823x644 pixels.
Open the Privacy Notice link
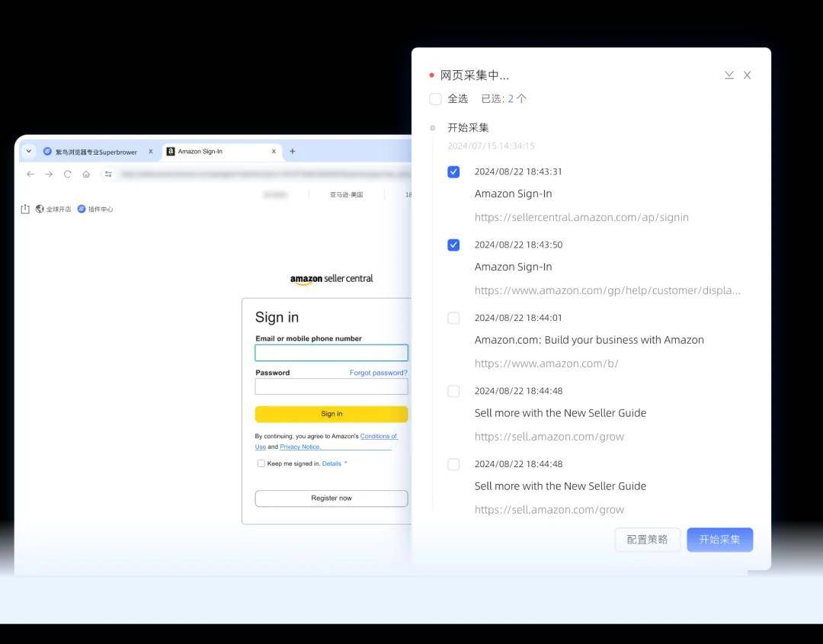point(299,447)
